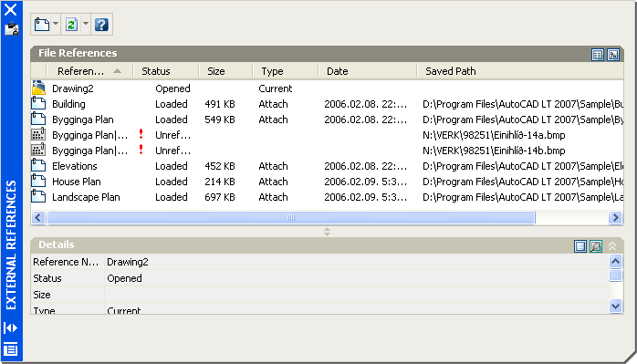Click the horizontal scrollbar thumb
The height and width of the screenshot is (364, 637).
point(291,218)
